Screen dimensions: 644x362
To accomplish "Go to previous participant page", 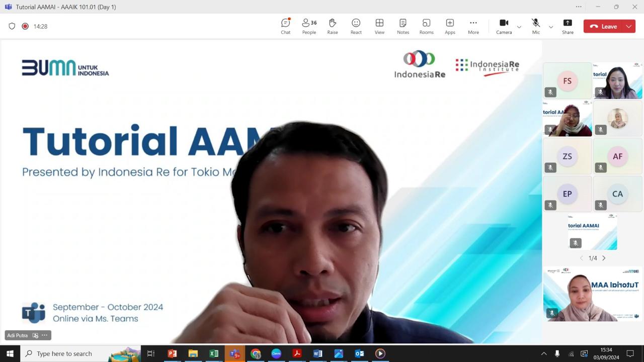I will pyautogui.click(x=582, y=258).
